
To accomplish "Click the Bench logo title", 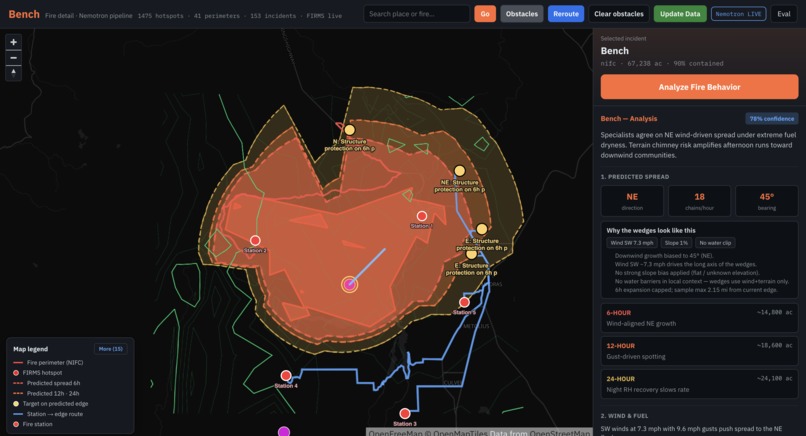I will click(x=24, y=14).
